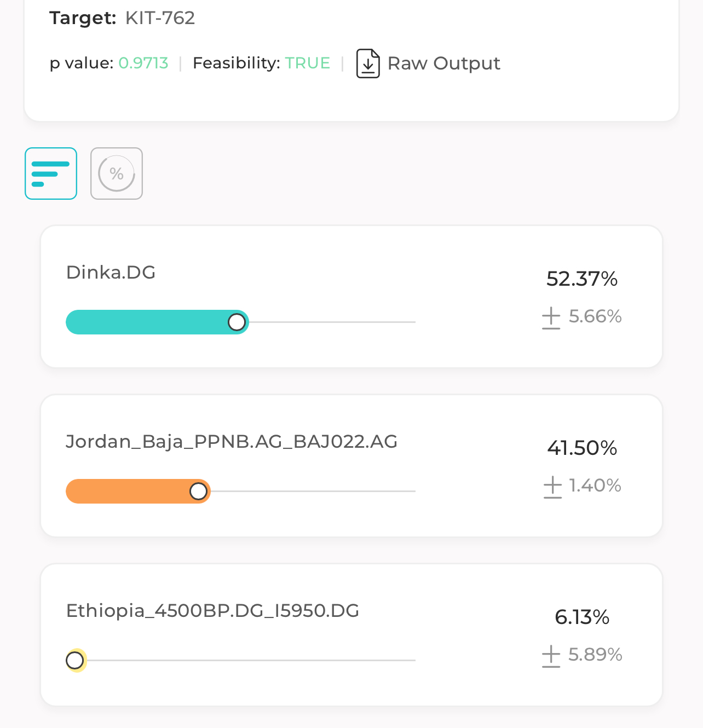703x728 pixels.
Task: Click the Target KIT-762 name
Action: (160, 18)
